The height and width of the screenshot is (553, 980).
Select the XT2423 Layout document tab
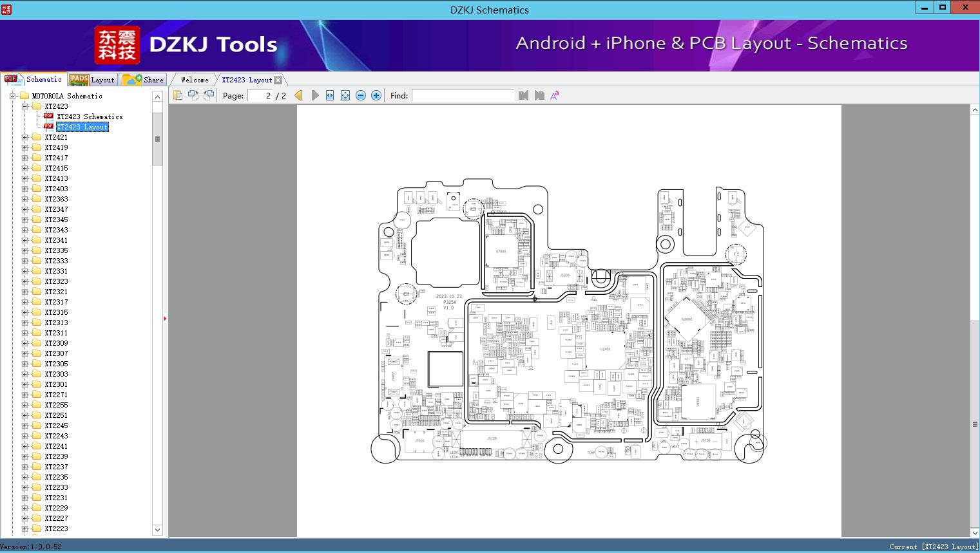[x=247, y=80]
